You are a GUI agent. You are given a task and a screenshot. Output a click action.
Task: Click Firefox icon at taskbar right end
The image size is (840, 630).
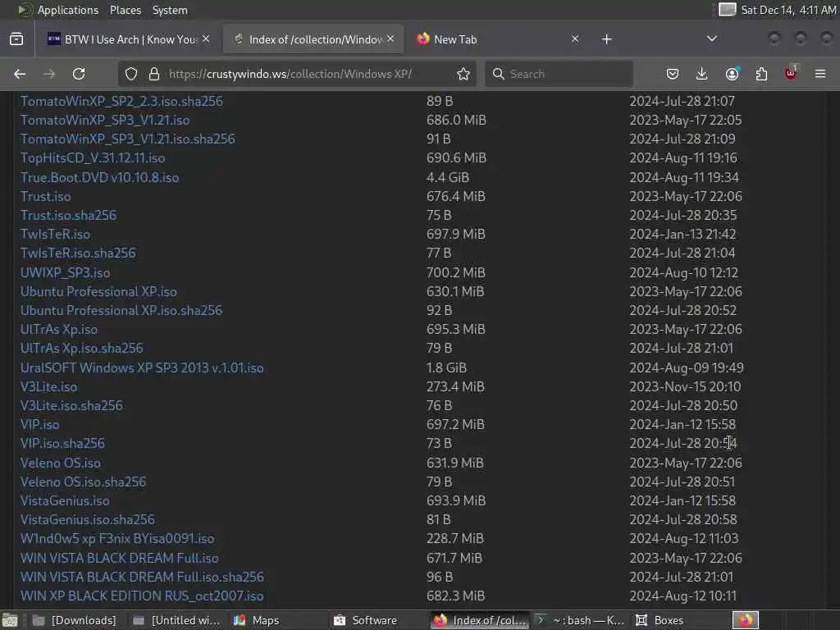(x=745, y=620)
